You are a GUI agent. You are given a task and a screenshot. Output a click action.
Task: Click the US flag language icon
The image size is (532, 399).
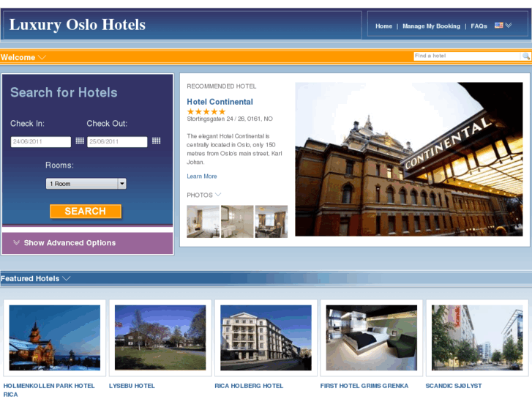pos(498,25)
